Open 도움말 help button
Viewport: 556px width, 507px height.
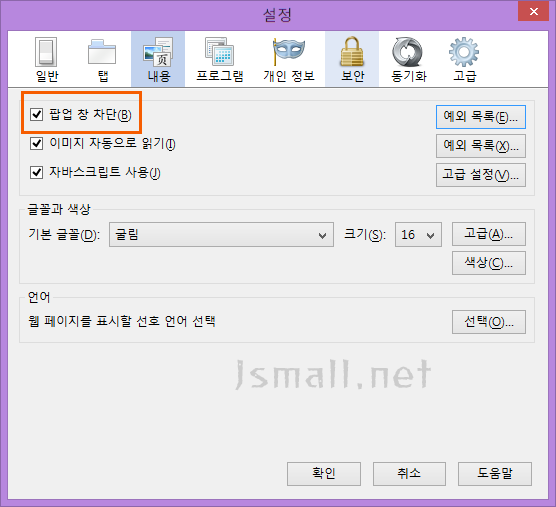[495, 474]
